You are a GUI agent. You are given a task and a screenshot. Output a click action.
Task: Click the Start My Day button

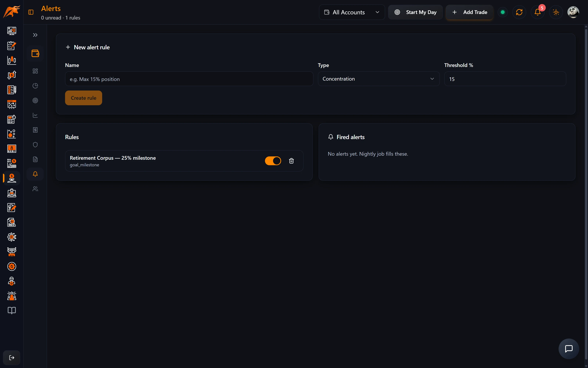point(415,12)
